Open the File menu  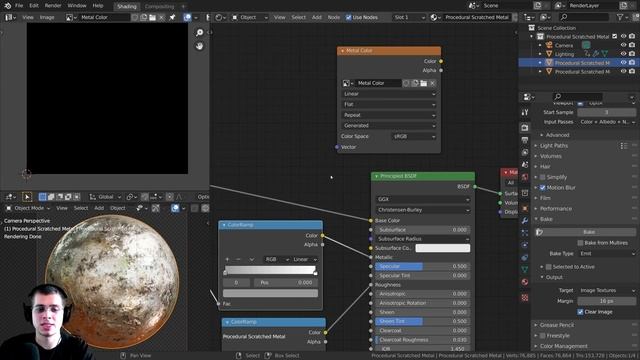(19, 6)
